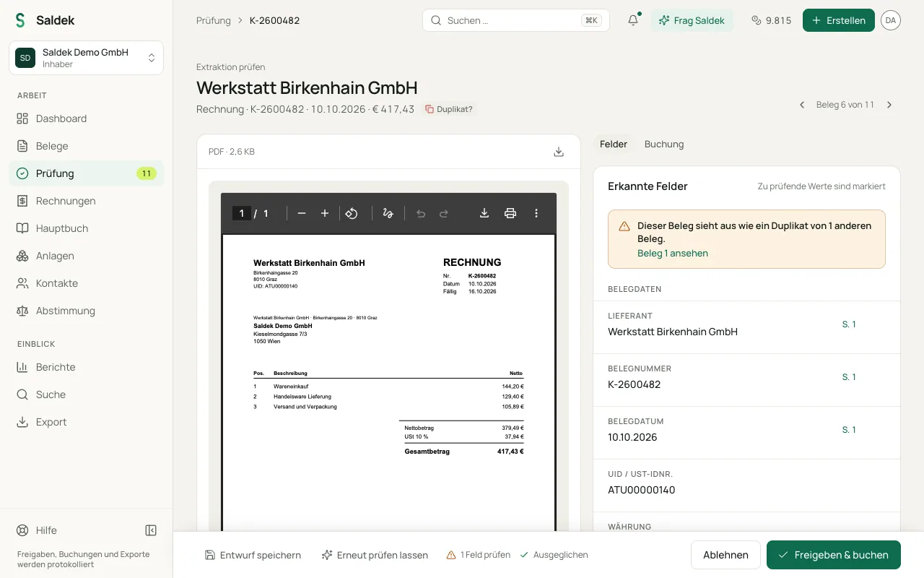
Task: Open Frag Saldek assistant
Action: (692, 20)
